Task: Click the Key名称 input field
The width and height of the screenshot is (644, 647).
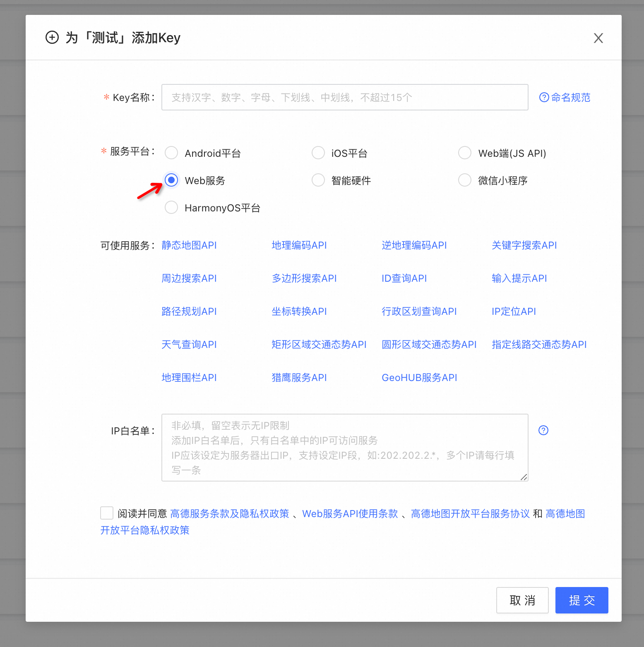Action: 344,97
